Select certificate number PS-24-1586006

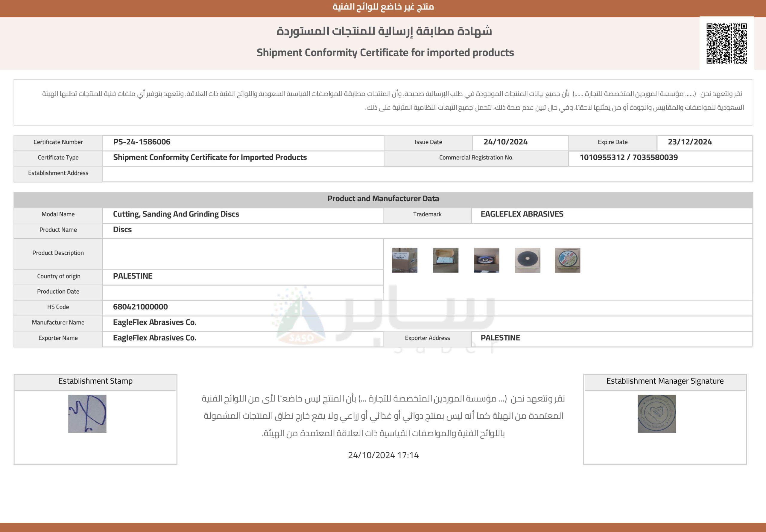click(x=142, y=142)
